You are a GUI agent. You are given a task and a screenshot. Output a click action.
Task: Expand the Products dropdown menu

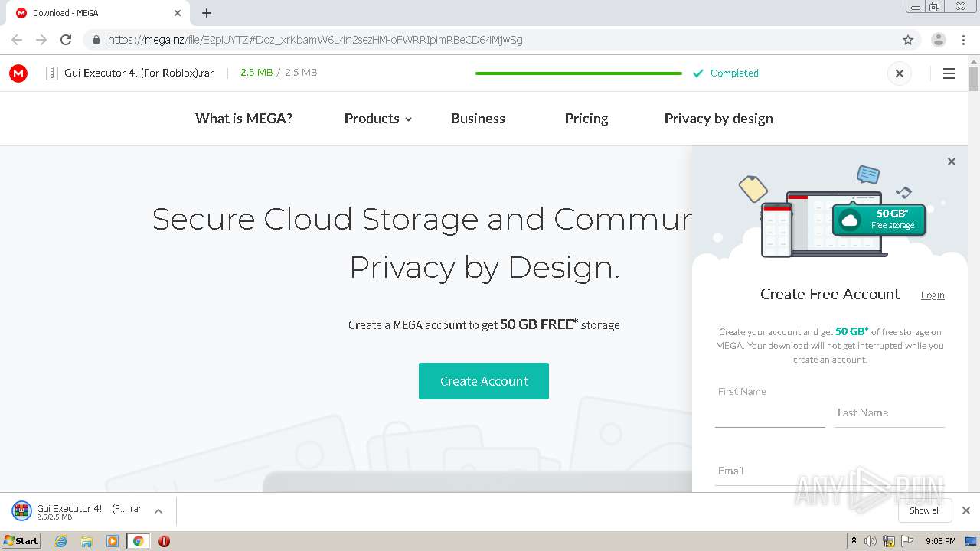(378, 119)
